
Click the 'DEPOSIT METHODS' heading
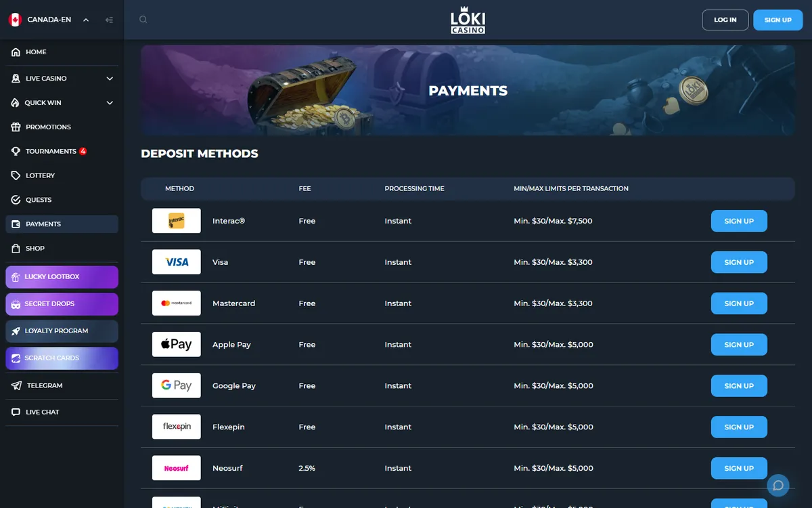pyautogui.click(x=200, y=154)
